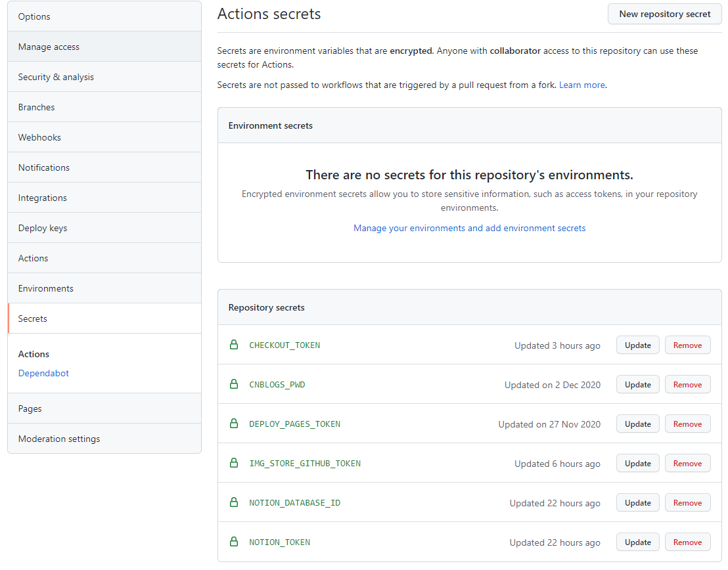
Task: Follow Manage your environments link
Action: coord(469,228)
